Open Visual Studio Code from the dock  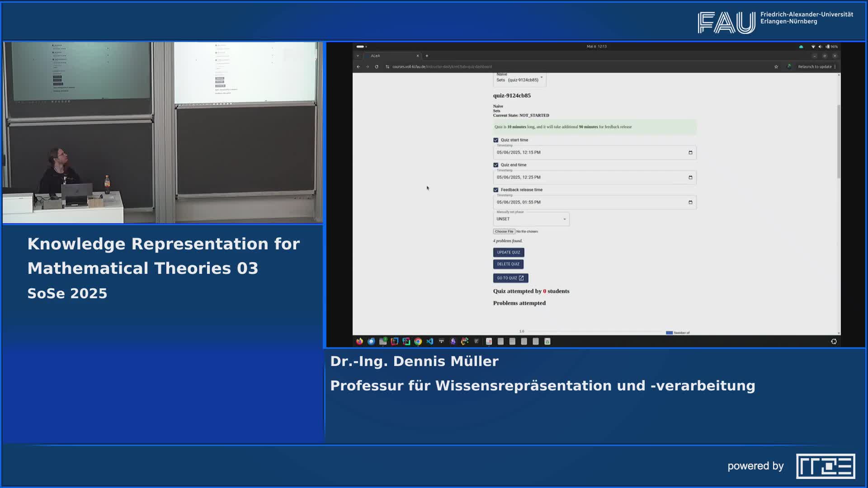429,342
